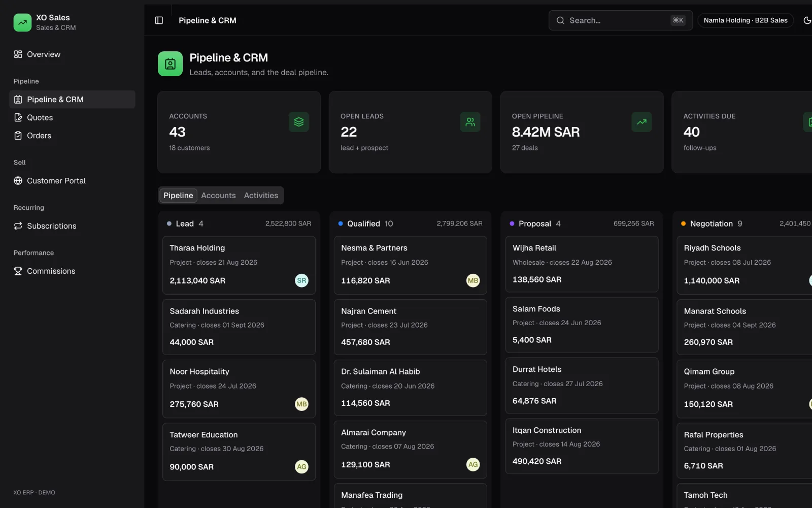Toggle the sidebar panel icon
Viewport: 812px width, 508px height.
tap(159, 20)
